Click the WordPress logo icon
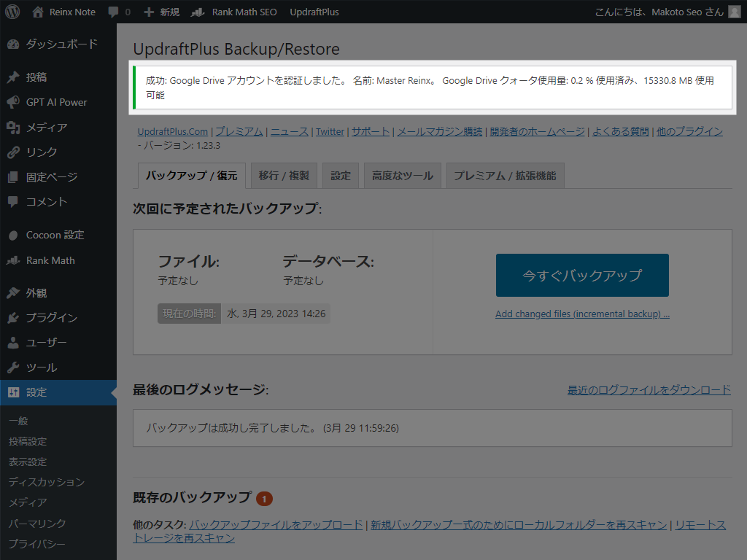The height and width of the screenshot is (560, 747). coord(12,12)
